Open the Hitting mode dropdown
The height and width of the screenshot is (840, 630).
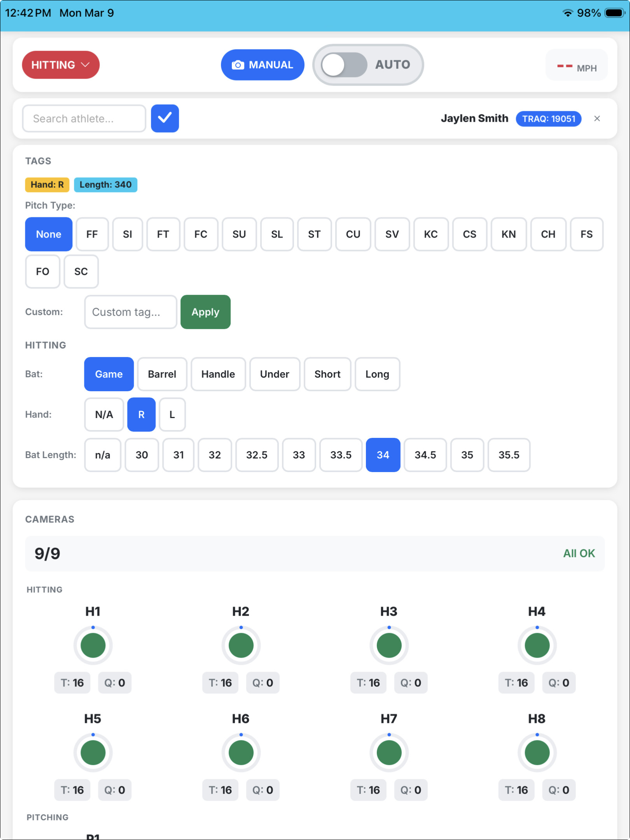coord(61,65)
